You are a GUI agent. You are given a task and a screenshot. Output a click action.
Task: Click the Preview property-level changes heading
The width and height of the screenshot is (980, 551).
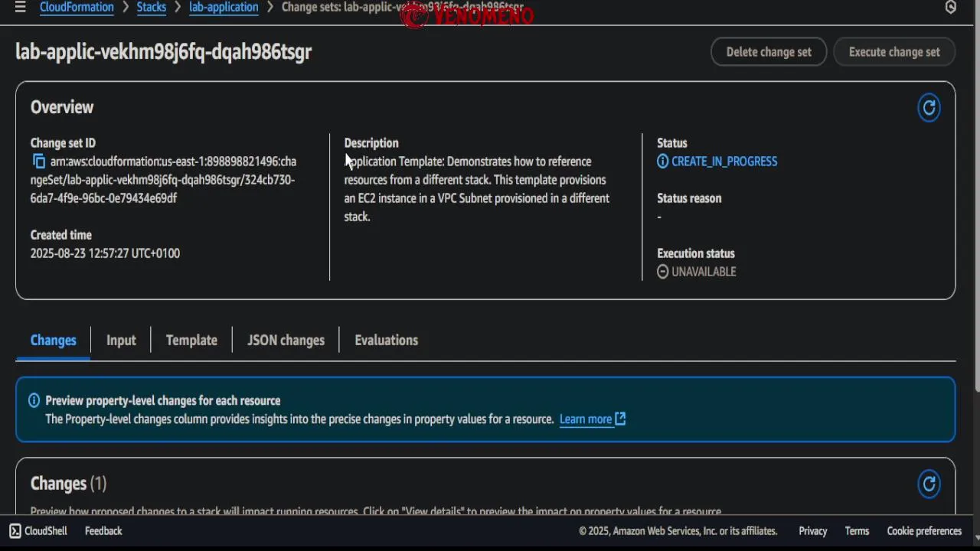tap(162, 400)
